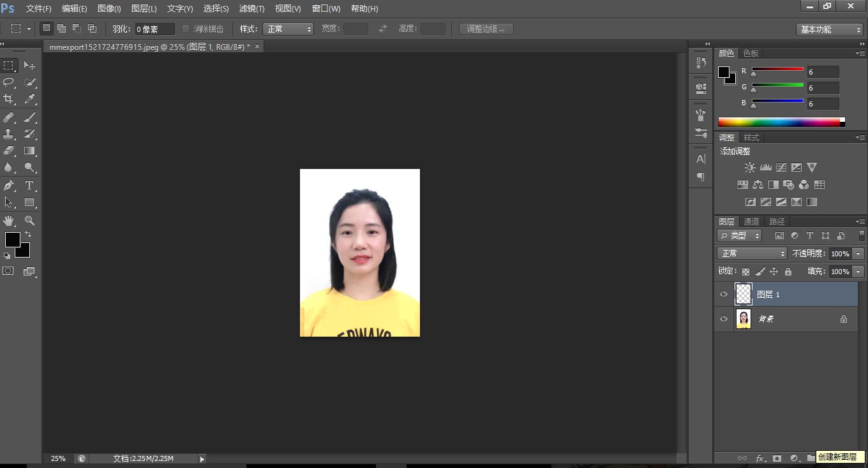The image size is (868, 468).
Task: Select the Crop tool
Action: [9, 99]
